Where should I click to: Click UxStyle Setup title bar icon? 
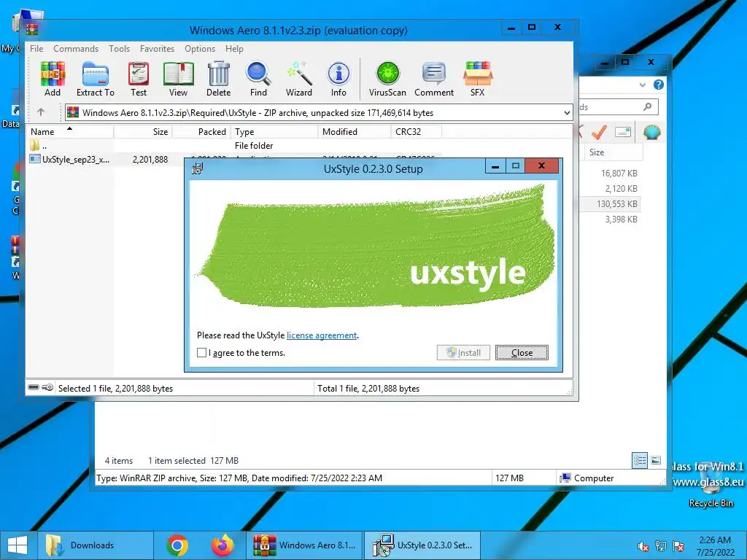click(197, 168)
